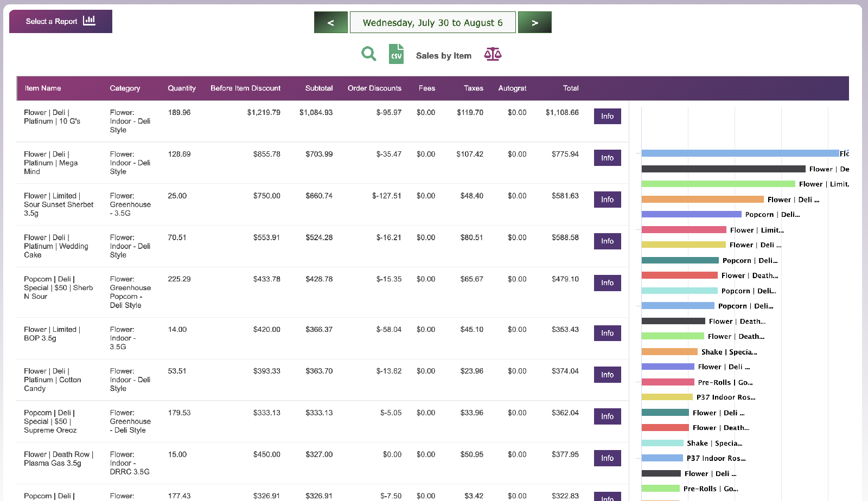Click the Sales by Item report title
Viewport: 868px width, 501px height.
pyautogui.click(x=444, y=55)
